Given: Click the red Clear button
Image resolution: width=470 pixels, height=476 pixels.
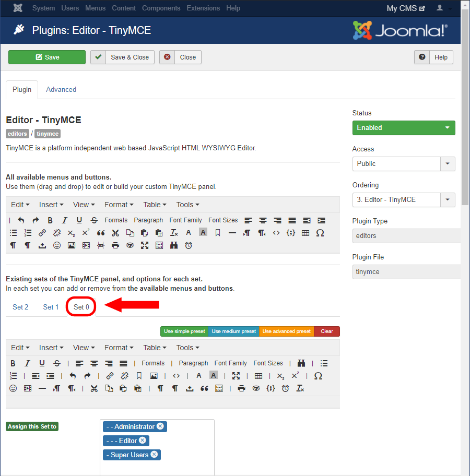Looking at the screenshot, I should pos(327,331).
